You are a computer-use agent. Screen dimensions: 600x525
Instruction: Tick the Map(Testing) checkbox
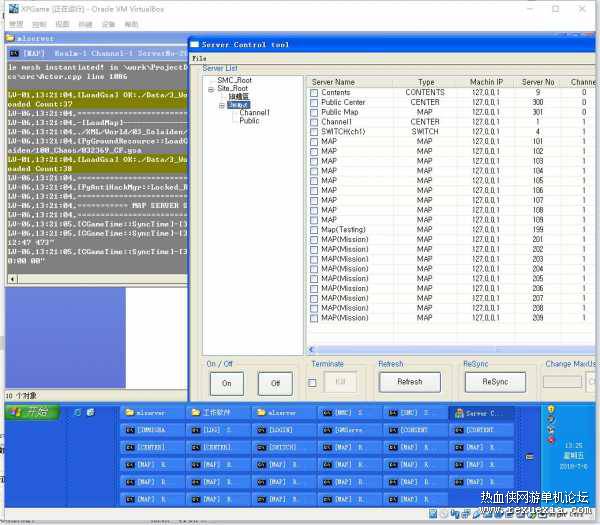(314, 230)
